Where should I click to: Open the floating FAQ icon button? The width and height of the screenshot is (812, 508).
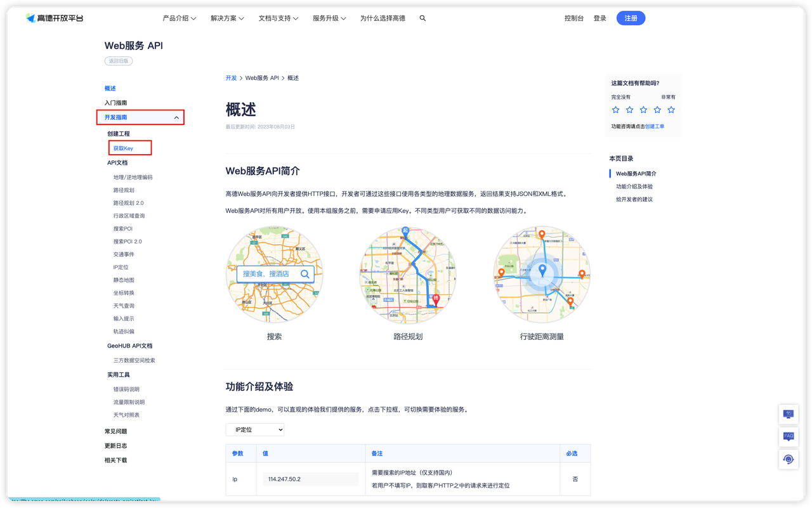(789, 437)
